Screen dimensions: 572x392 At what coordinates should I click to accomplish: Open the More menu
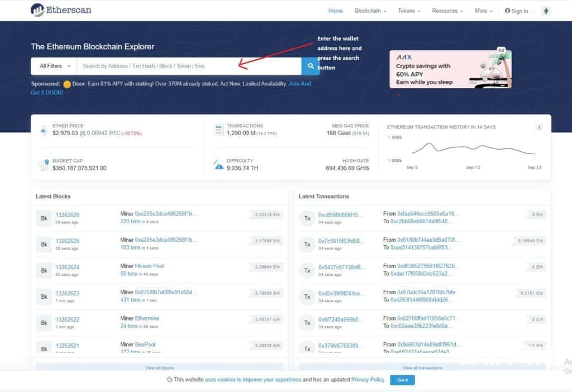[483, 11]
